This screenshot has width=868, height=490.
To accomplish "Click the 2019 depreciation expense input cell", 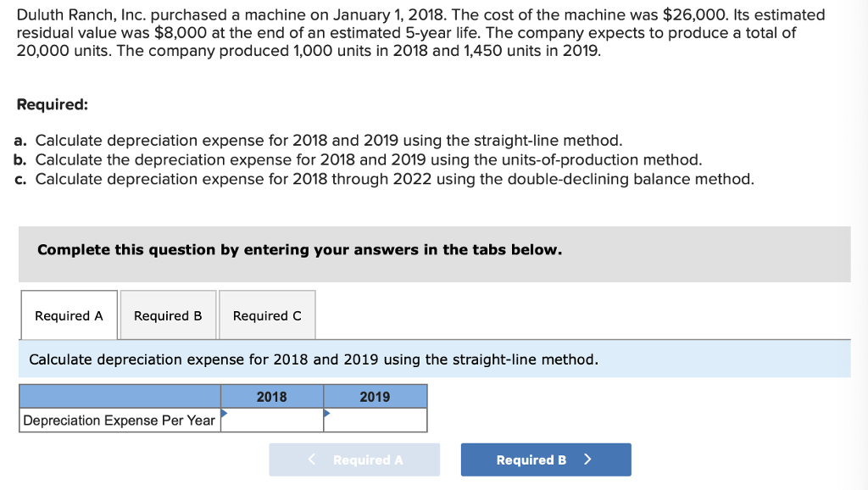I will tap(376, 420).
